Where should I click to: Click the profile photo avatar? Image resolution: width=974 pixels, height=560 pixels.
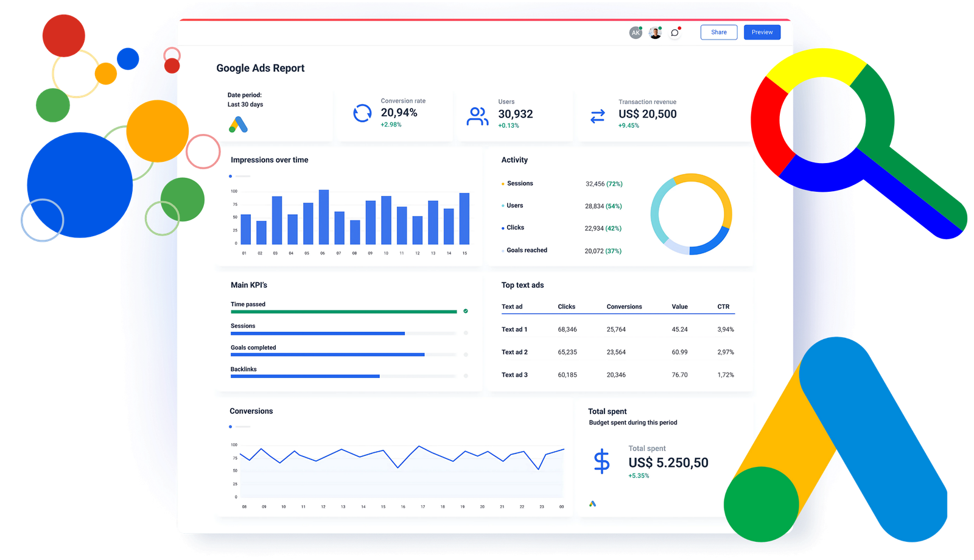(x=655, y=33)
